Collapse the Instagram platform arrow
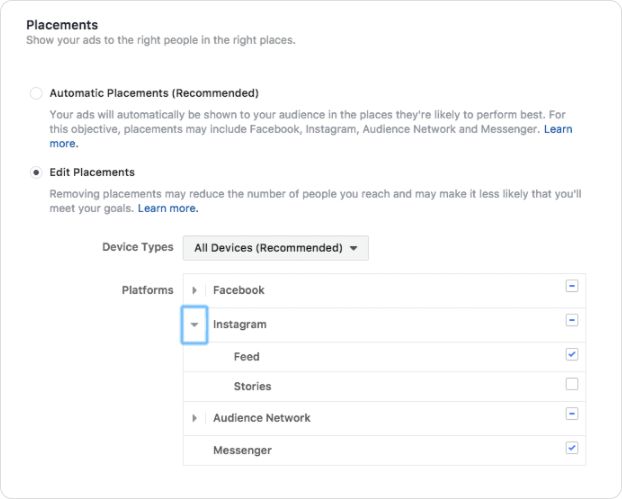Screen dimensions: 622x499 click(x=195, y=324)
